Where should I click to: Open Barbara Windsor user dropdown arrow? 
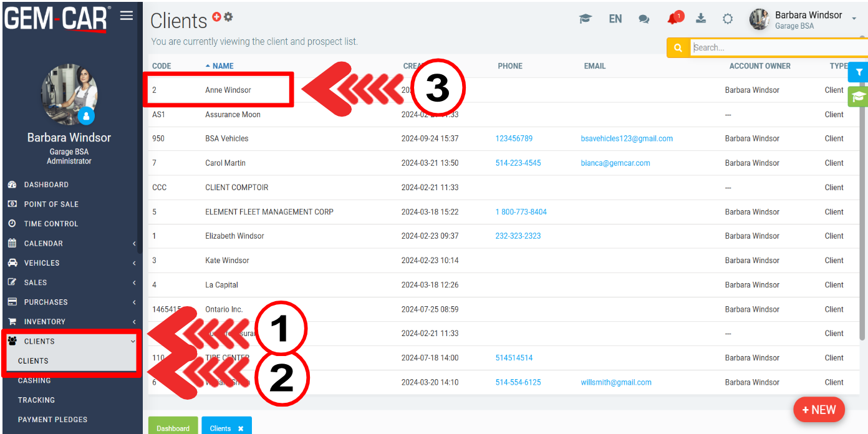coord(854,19)
